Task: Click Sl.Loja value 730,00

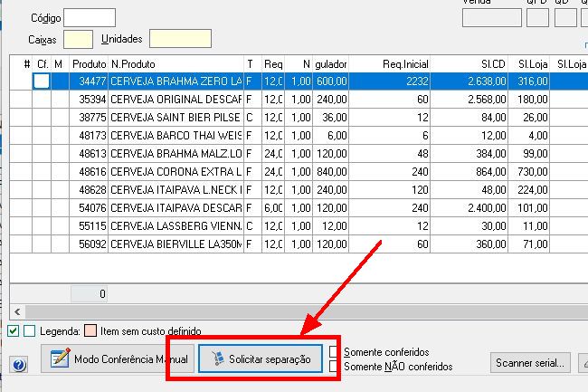Action: [533, 172]
